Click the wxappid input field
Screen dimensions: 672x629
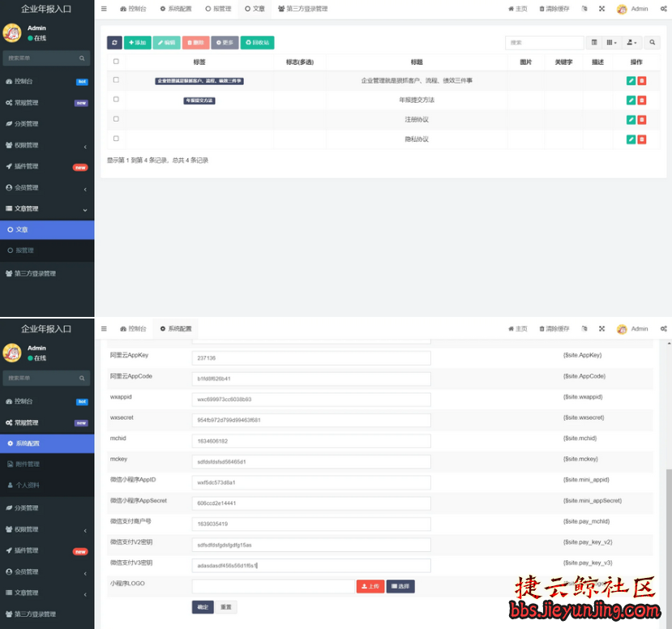[x=311, y=400]
